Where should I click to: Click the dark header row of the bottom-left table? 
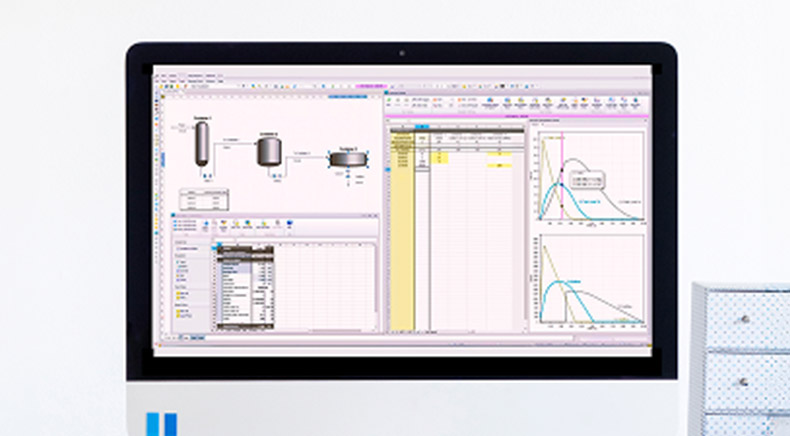coord(245,249)
